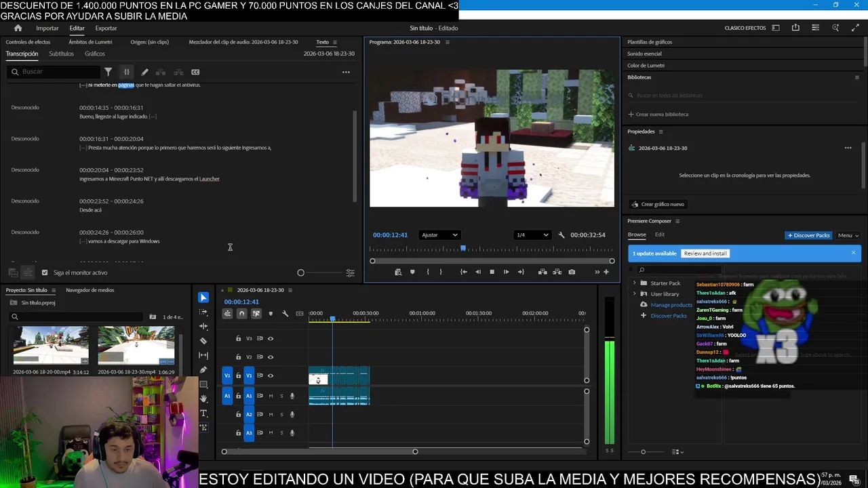Open the Navegador de medios tab

90,290
